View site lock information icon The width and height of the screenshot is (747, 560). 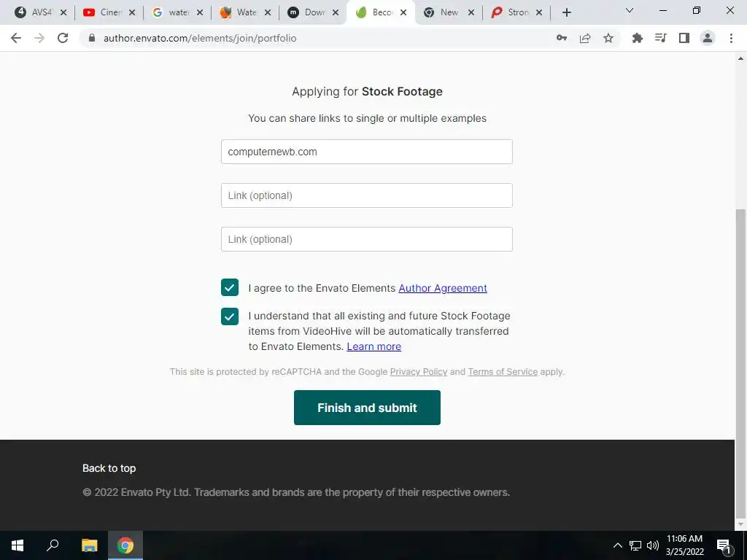click(92, 38)
